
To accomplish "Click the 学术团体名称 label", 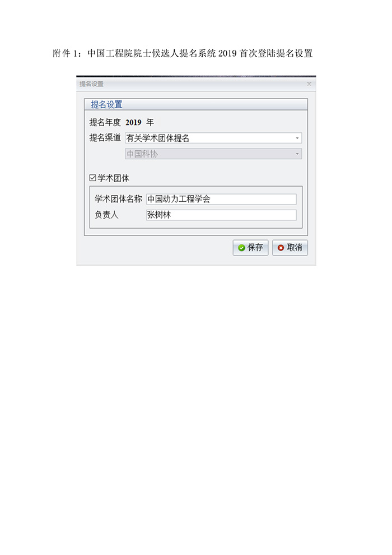I will (118, 199).
